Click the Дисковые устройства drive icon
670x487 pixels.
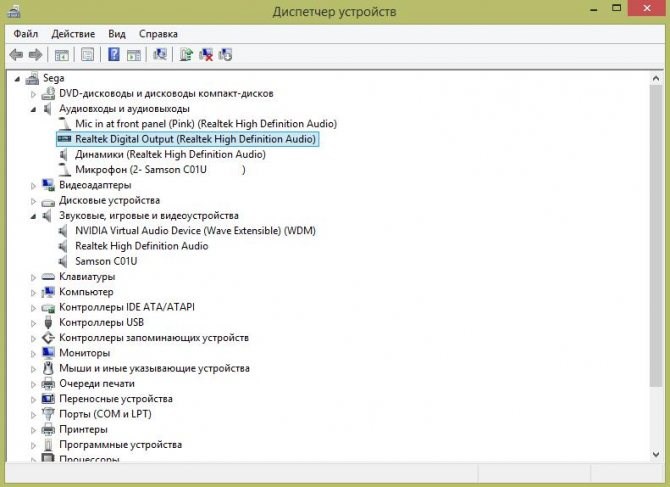[48, 201]
